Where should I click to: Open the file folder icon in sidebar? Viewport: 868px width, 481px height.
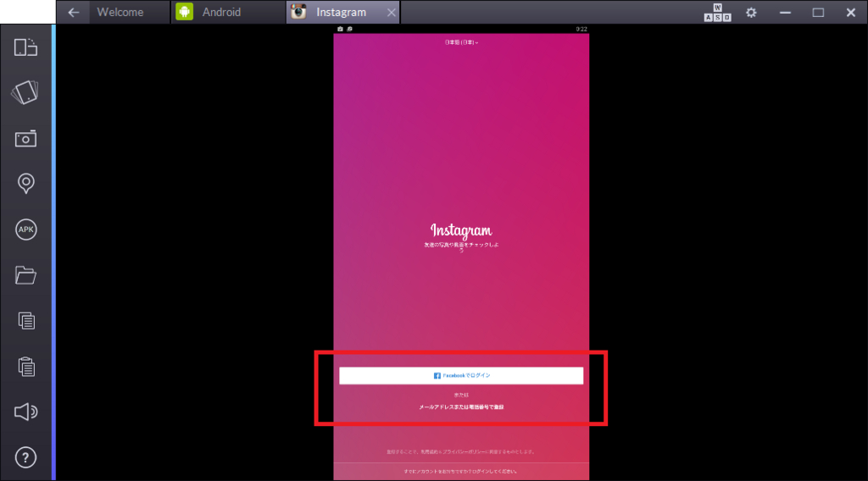25,274
